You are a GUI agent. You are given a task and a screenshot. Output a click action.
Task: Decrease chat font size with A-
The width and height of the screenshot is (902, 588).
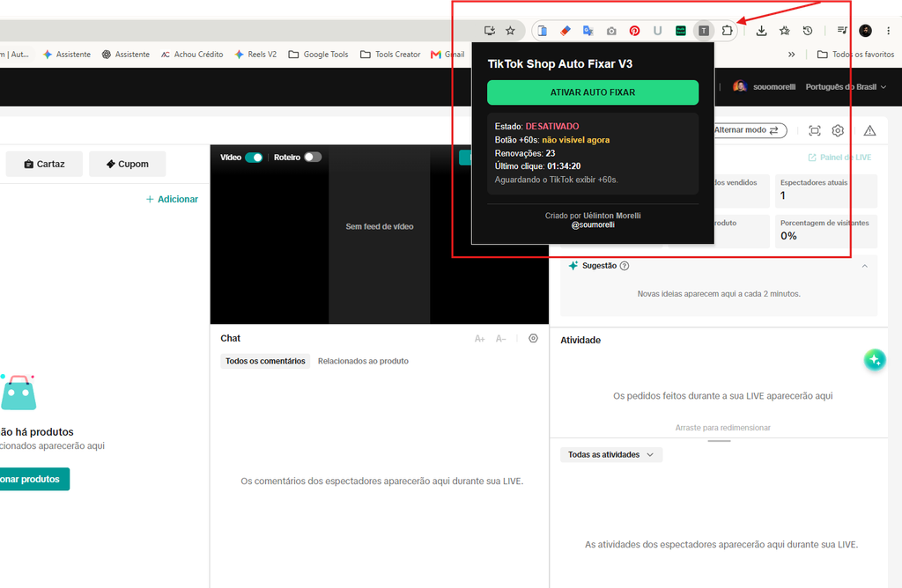tap(501, 339)
